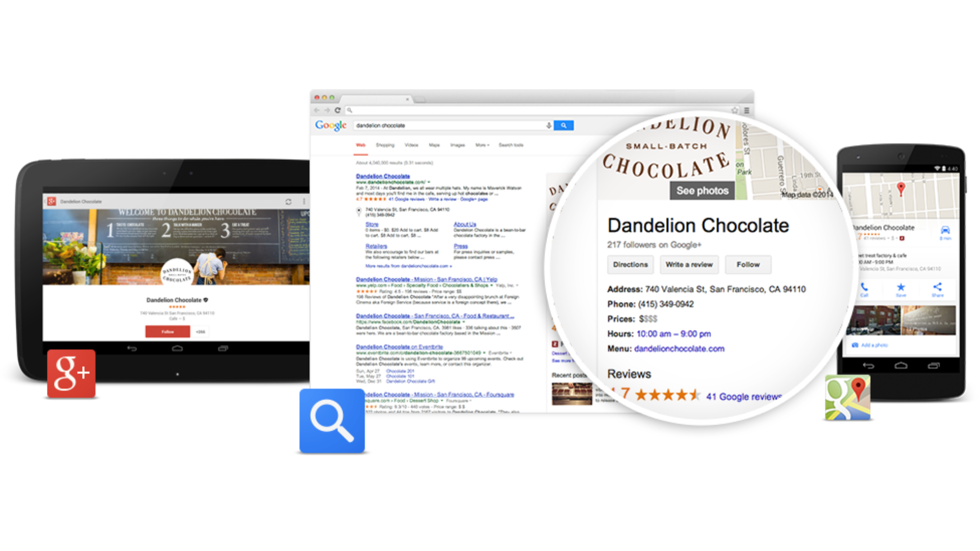Tap the Share icon on phone
Screen dimensions: 980x551
coord(938,289)
